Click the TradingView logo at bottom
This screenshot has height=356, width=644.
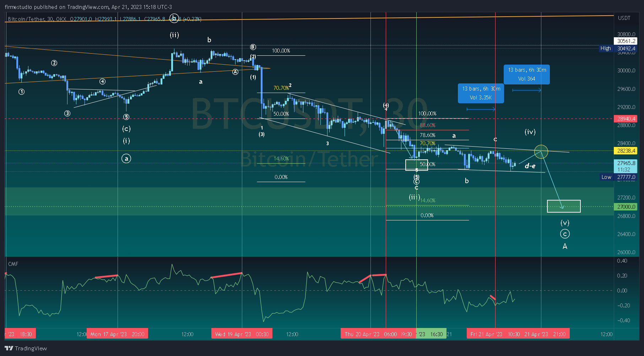pyautogui.click(x=26, y=348)
